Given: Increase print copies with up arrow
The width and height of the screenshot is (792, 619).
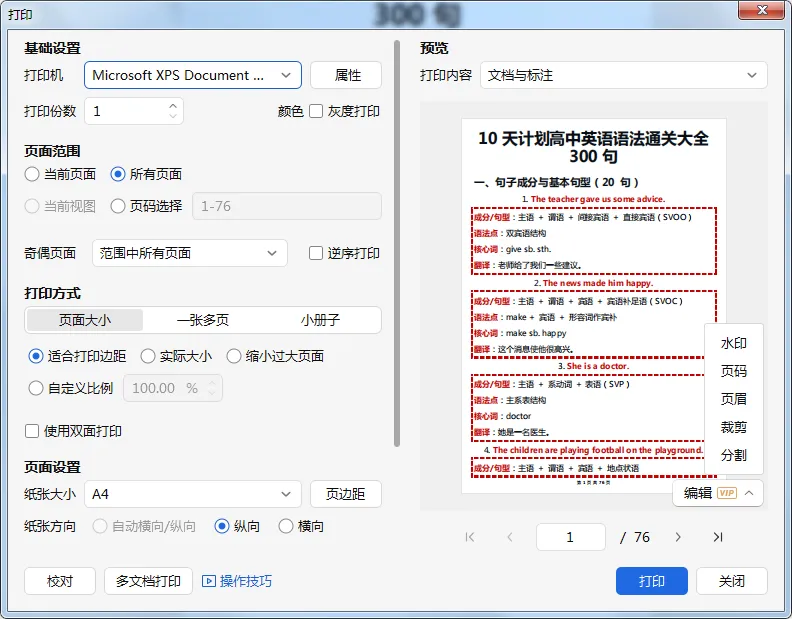Looking at the screenshot, I should tap(173, 106).
